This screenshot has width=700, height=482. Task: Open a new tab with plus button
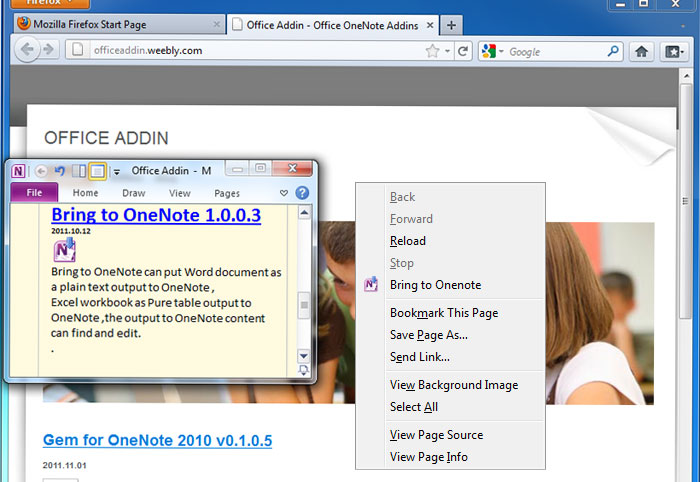coord(451,25)
